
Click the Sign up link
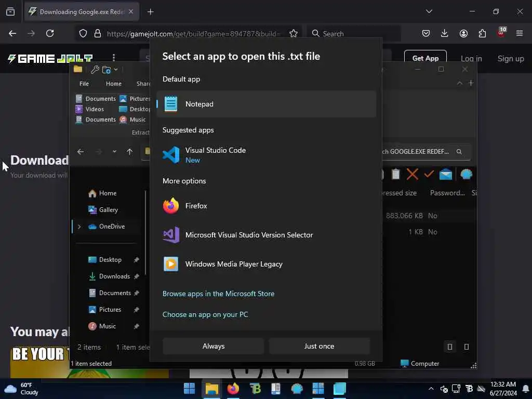[510, 59]
